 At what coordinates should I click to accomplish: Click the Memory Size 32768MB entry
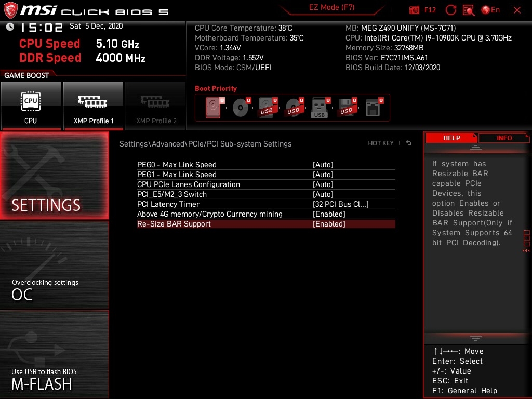pyautogui.click(x=384, y=48)
